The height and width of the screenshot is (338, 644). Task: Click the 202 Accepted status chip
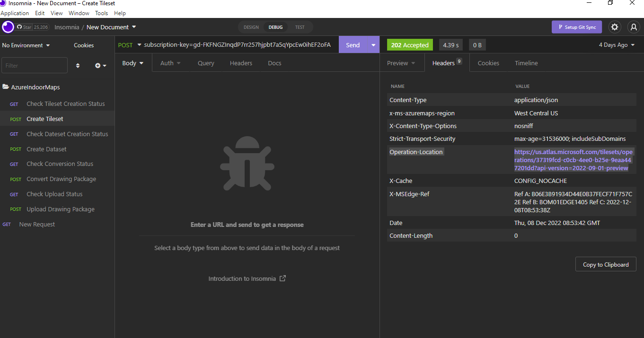409,44
